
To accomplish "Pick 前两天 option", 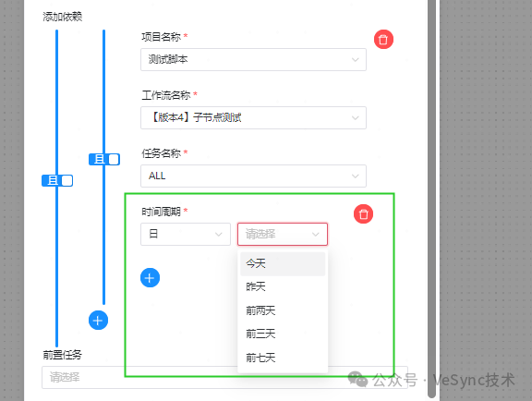I will (283, 310).
